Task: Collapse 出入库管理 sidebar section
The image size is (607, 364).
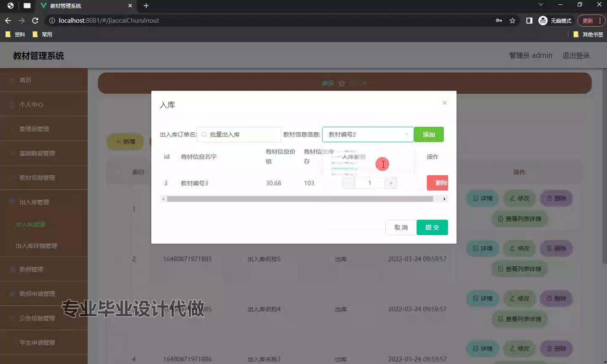Action: pyautogui.click(x=44, y=202)
